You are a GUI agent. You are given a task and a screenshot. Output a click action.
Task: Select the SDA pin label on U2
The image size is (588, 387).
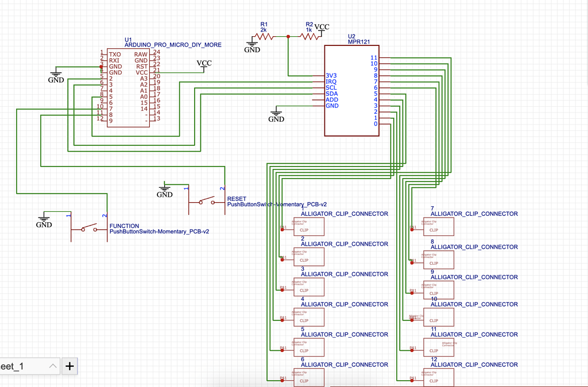pos(331,94)
